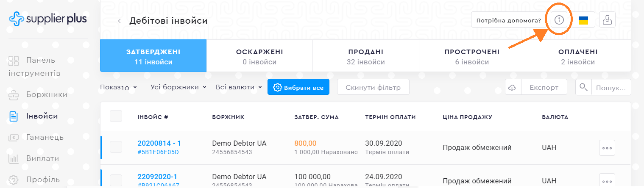This screenshot has width=644, height=188.
Task: Click the user account icon in header
Action: tap(607, 20)
